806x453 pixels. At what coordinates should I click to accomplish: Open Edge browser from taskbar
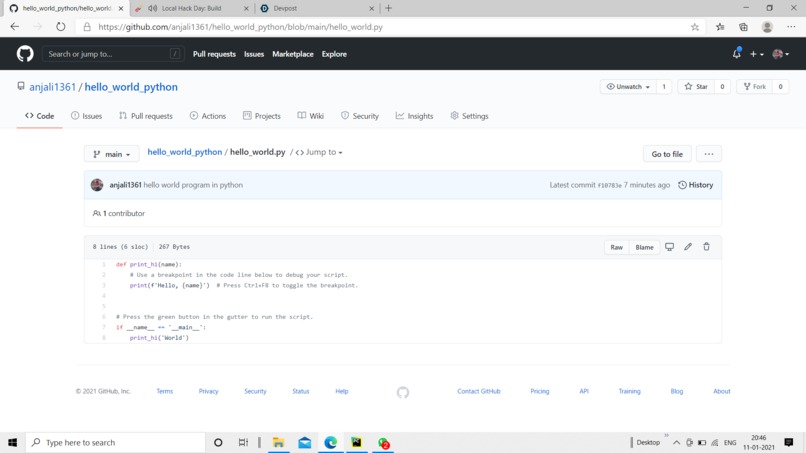[331, 442]
